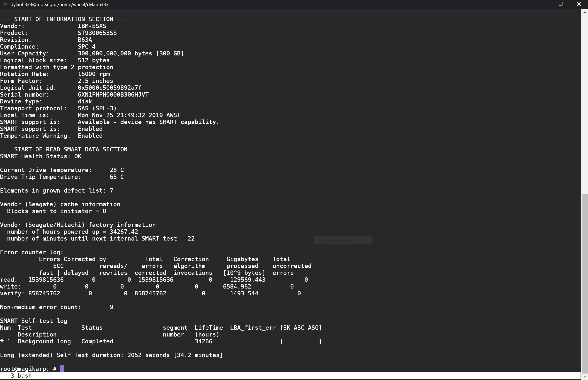Screen dimensions: 588x380
Task: Click revision value 'B63A'
Action: click(x=85, y=40)
